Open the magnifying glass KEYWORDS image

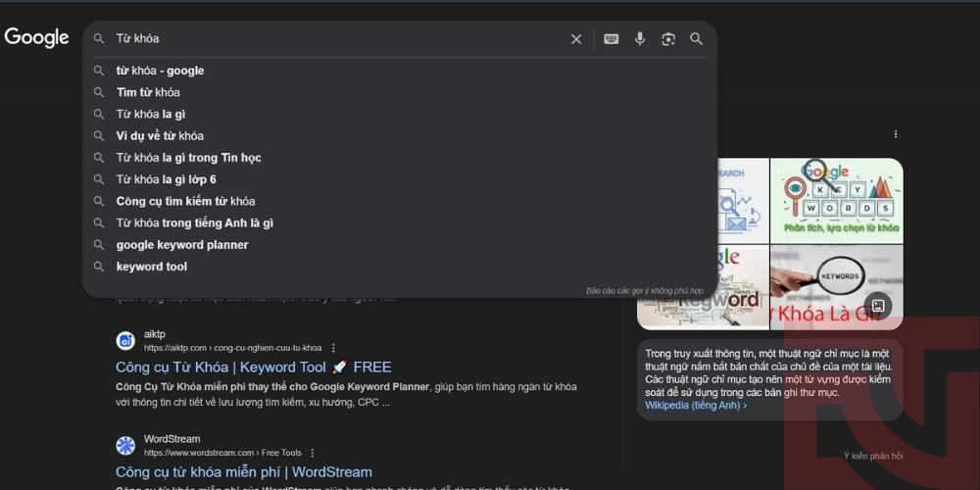click(x=836, y=287)
